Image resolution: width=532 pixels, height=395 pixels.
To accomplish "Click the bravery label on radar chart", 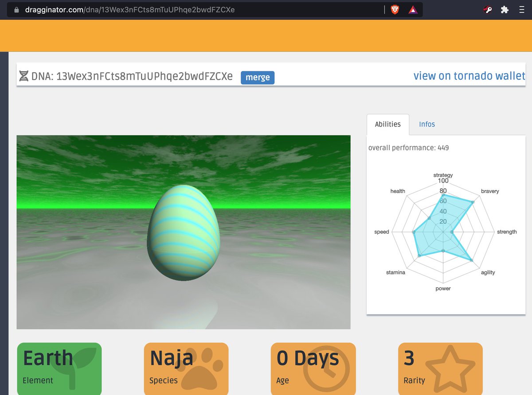I will tap(490, 191).
